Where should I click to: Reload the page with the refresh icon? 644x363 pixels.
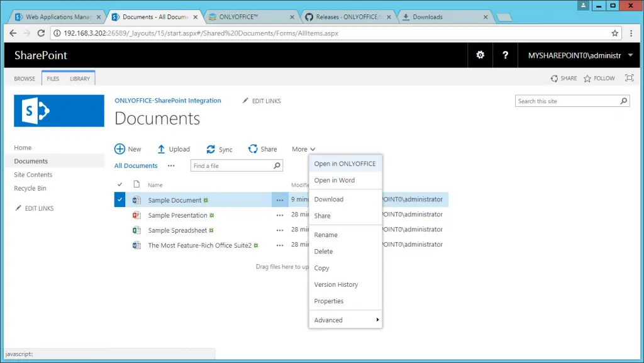(x=41, y=33)
